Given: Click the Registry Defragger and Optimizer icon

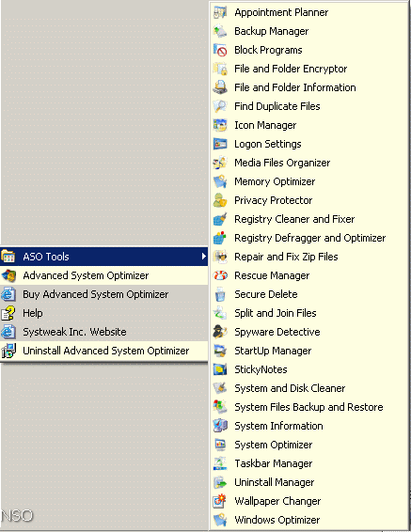Looking at the screenshot, I should coord(220,238).
